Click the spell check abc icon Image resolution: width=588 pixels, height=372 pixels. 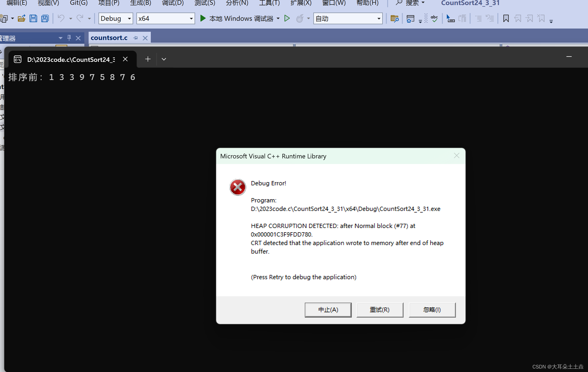(x=434, y=18)
